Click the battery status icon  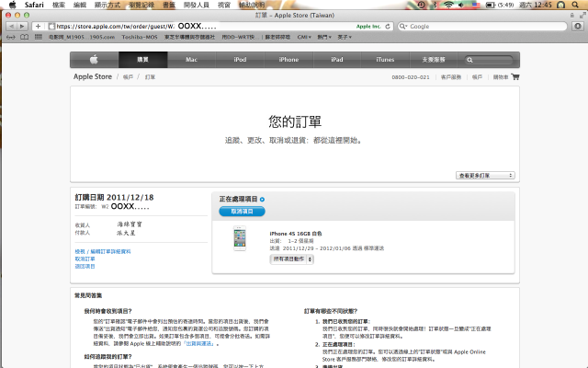[x=490, y=5]
